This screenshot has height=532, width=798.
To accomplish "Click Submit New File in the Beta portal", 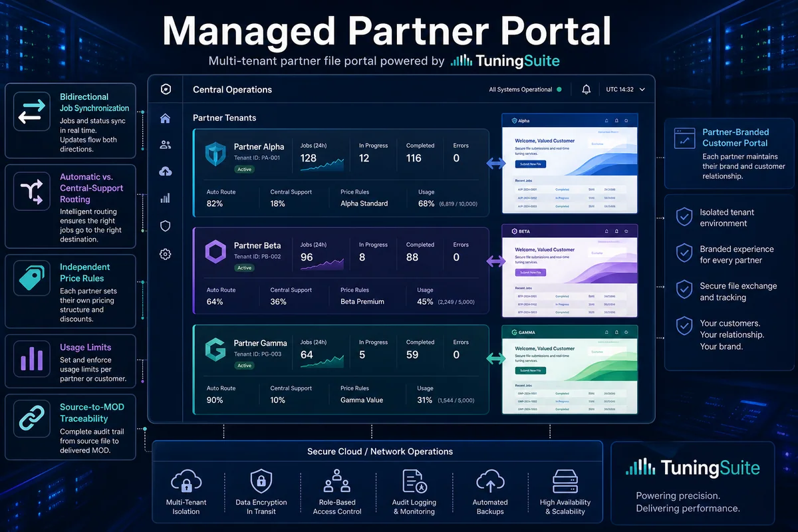I will click(x=530, y=273).
